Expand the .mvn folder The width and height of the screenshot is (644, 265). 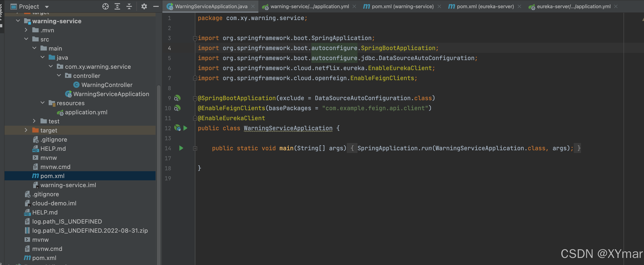pos(26,30)
